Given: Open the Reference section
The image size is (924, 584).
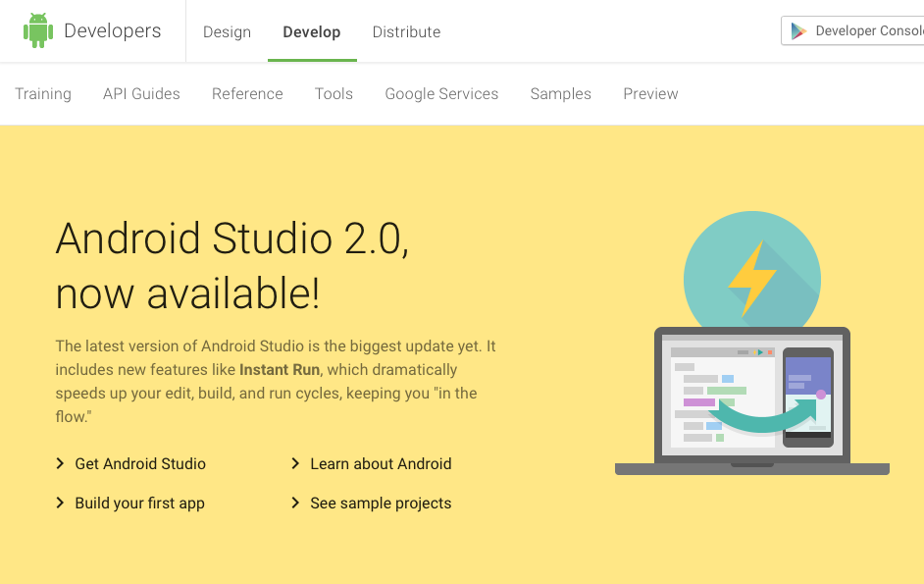Looking at the screenshot, I should click(247, 94).
